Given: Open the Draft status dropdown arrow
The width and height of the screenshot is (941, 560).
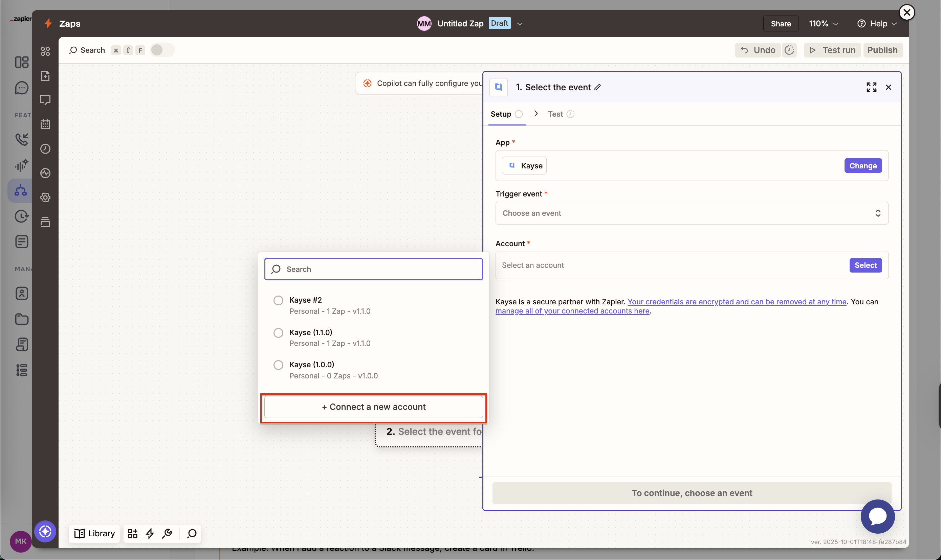Looking at the screenshot, I should click(x=520, y=23).
